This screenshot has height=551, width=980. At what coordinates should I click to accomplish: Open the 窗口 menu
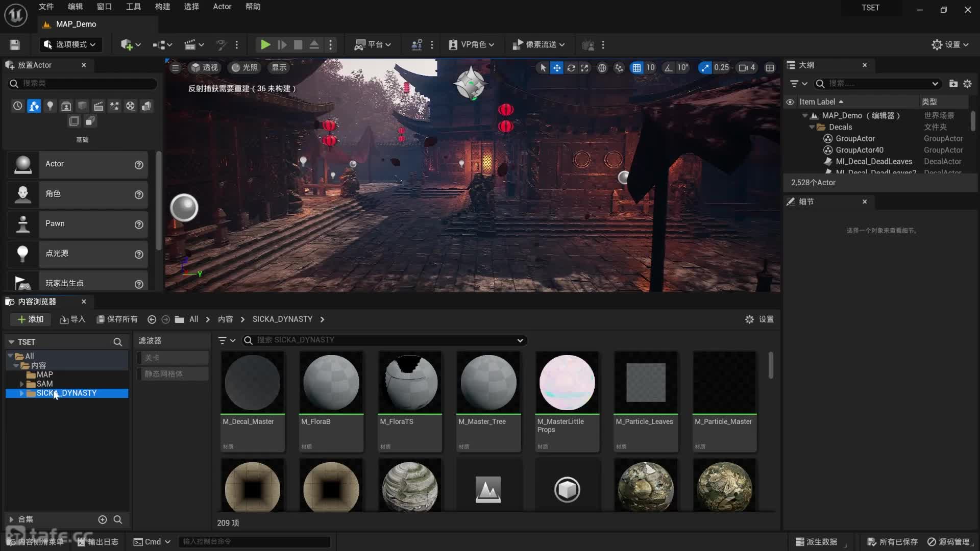coord(104,7)
